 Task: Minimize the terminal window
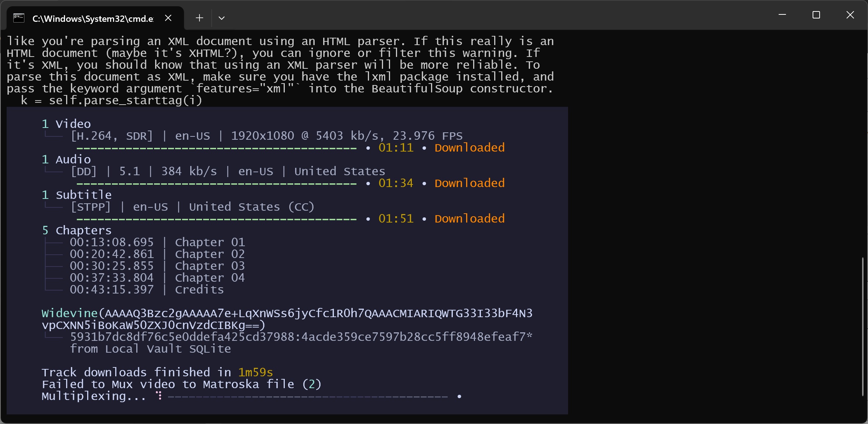tap(782, 15)
